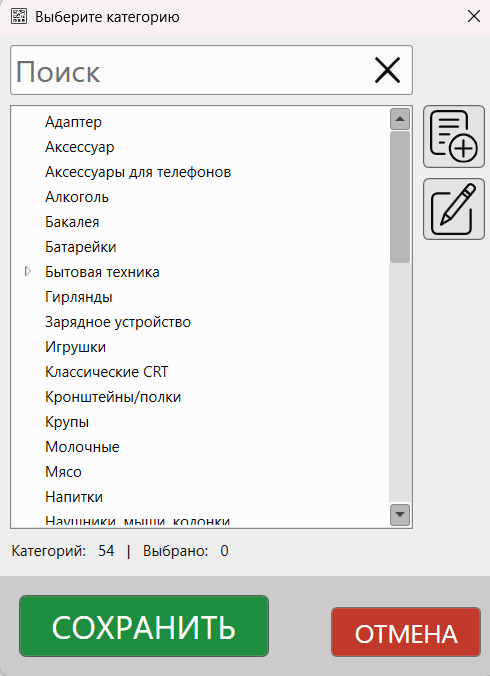Expand the Бытовая техника tree node

click(x=28, y=272)
